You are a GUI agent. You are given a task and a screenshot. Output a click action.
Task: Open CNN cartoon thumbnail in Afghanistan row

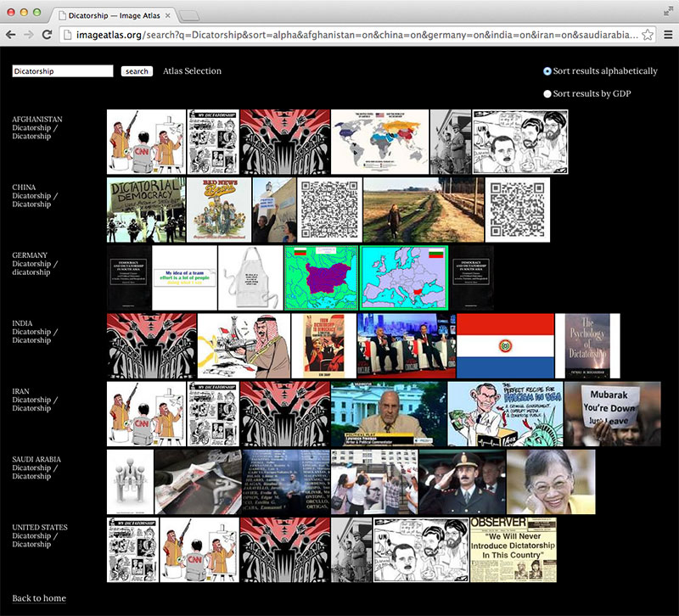pos(146,142)
